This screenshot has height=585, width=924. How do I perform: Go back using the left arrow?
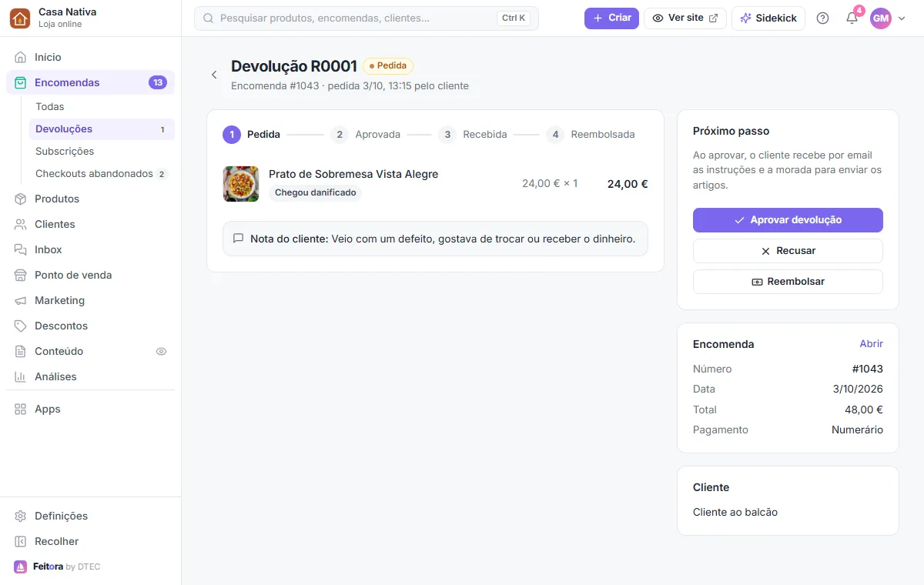[x=214, y=75]
